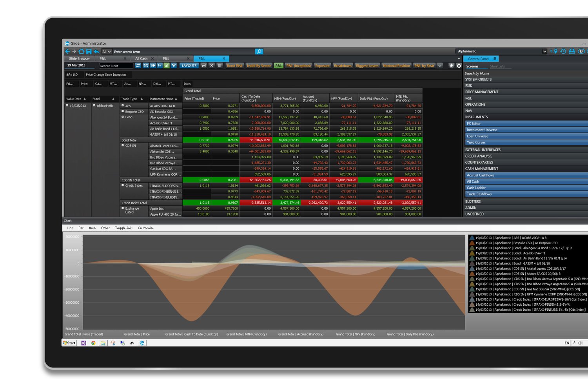Open Visual Studio from the taskbar

tap(83, 343)
